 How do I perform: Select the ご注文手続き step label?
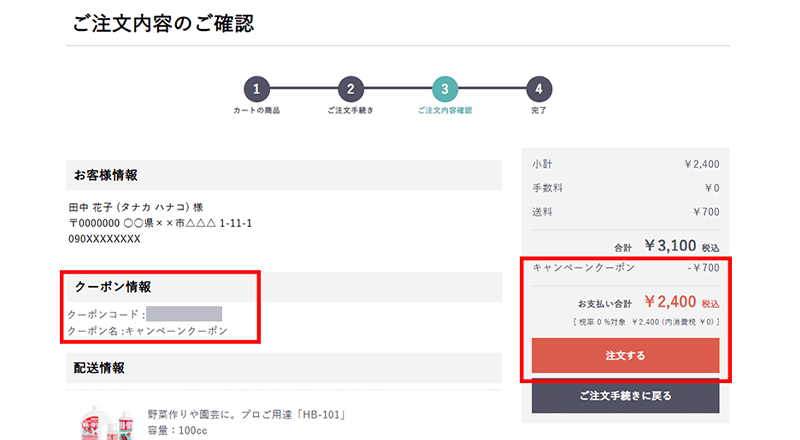click(350, 110)
